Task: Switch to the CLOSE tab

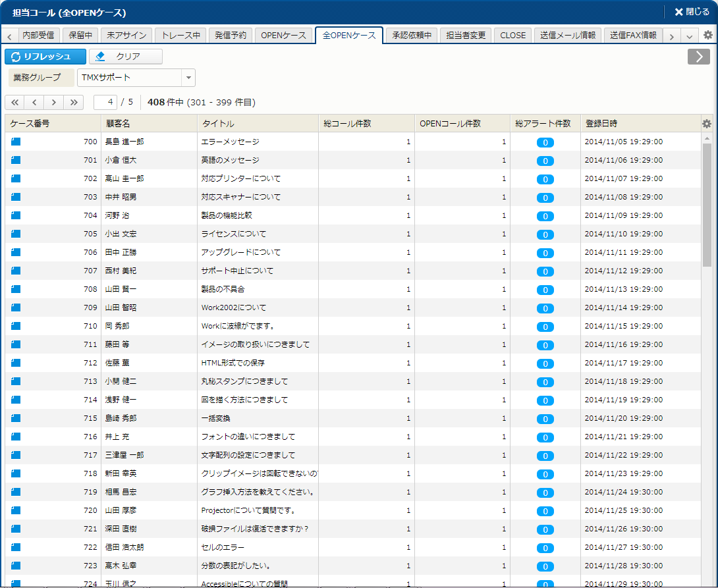Action: pos(512,36)
